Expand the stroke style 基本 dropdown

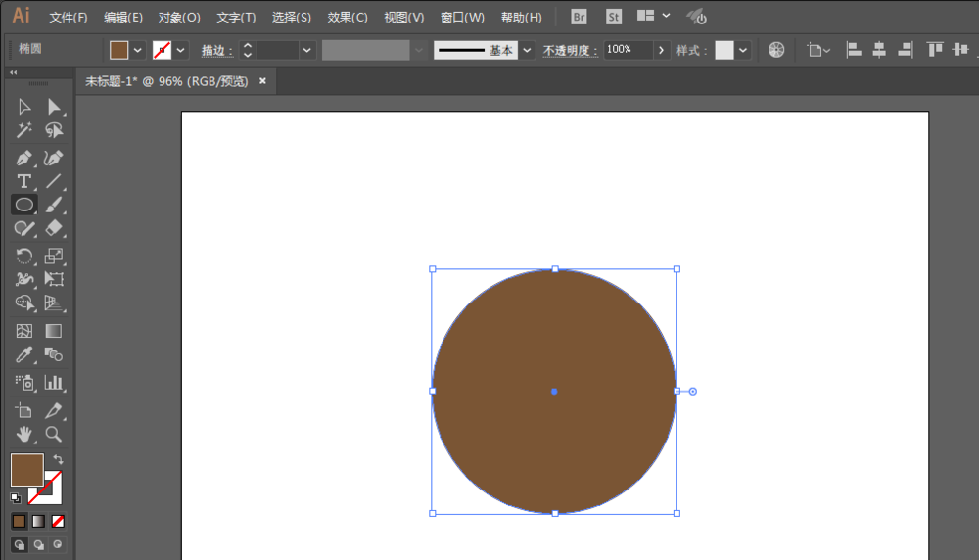click(x=528, y=50)
